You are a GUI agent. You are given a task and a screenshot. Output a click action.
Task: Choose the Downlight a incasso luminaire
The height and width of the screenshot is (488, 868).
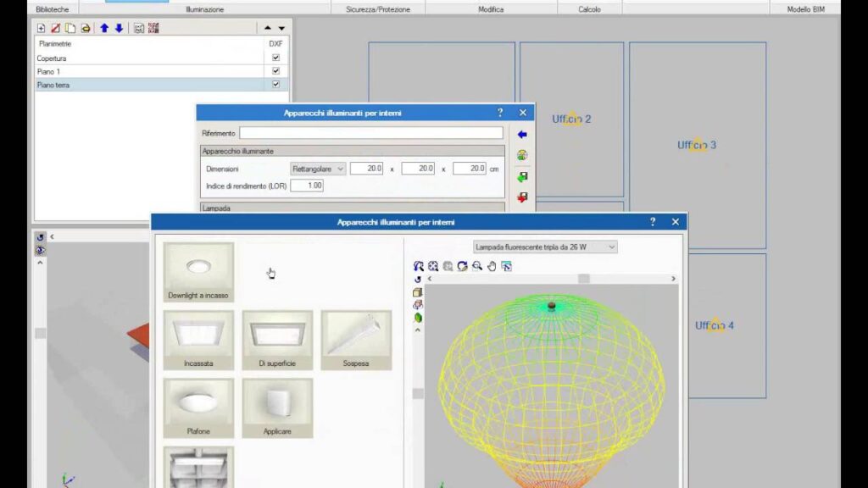[x=198, y=273]
